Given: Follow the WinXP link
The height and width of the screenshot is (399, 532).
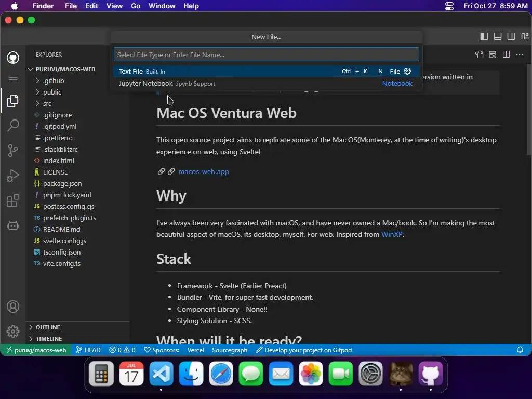Looking at the screenshot, I should tap(392, 234).
